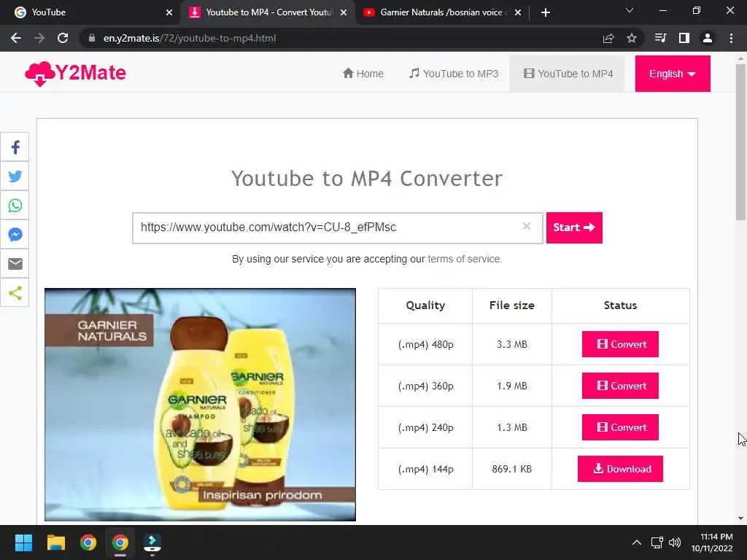Open volume control in tray
The height and width of the screenshot is (560, 747).
click(x=675, y=542)
